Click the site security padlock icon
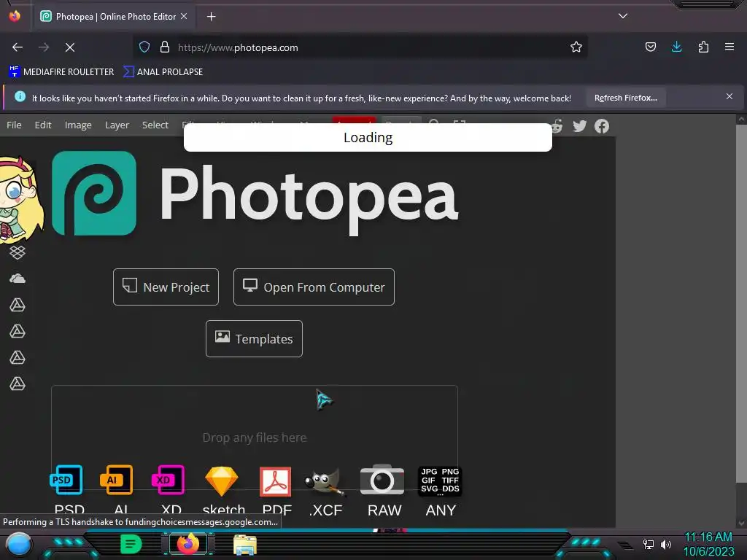The image size is (747, 560). pyautogui.click(x=165, y=47)
